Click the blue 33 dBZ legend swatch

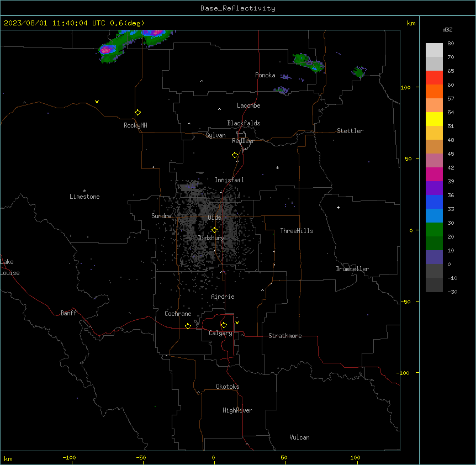coord(434,202)
